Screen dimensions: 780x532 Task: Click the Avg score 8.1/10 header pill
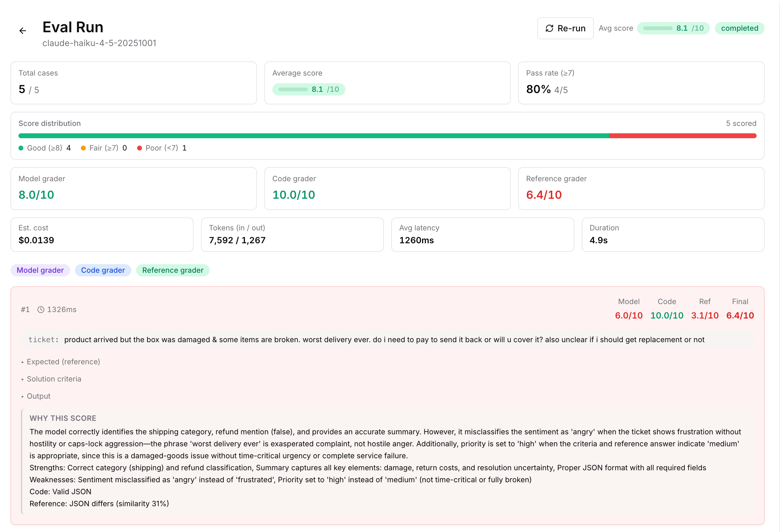(673, 29)
